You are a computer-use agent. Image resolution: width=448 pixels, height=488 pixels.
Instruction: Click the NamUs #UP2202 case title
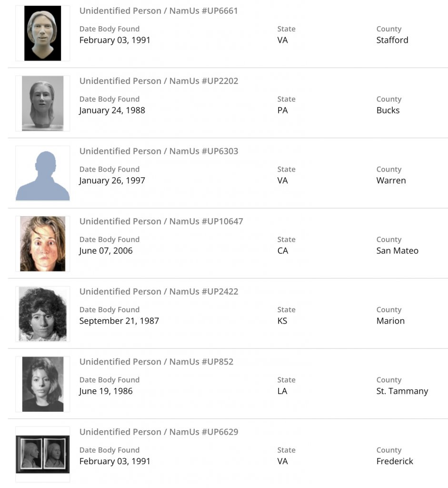coord(159,81)
